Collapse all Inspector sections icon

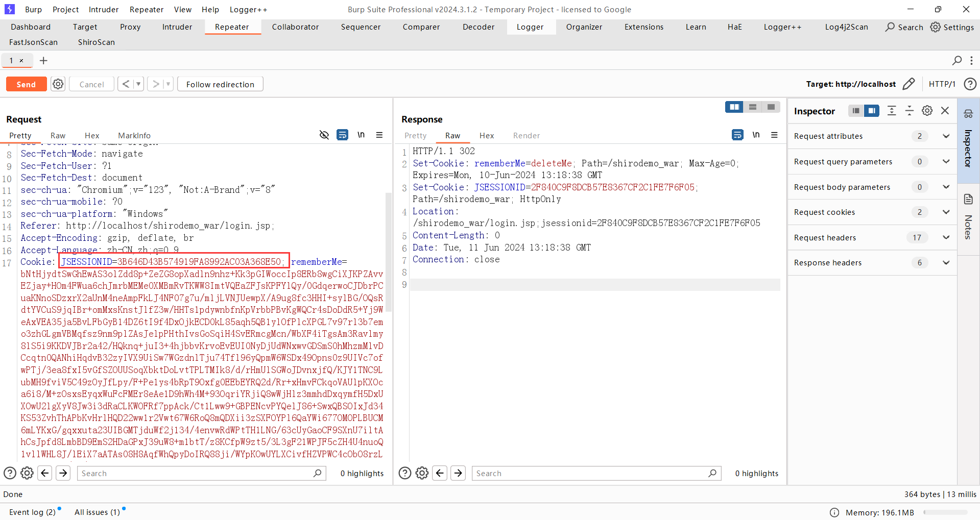tap(910, 111)
